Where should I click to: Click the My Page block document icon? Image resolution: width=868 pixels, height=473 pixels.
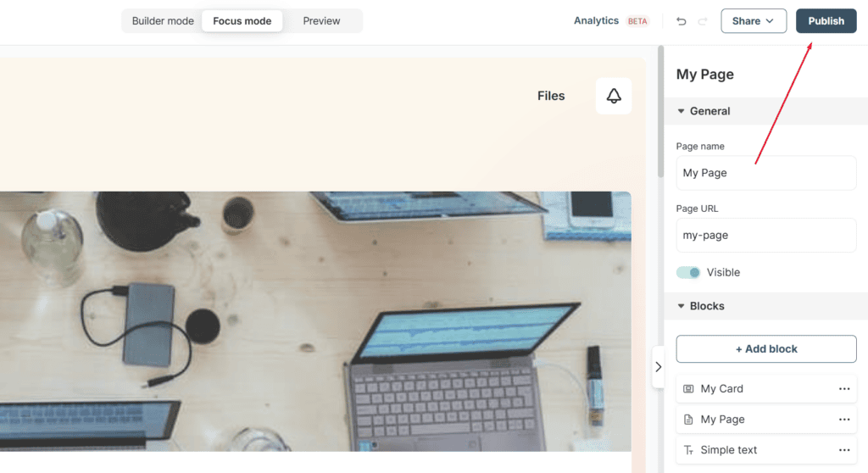pyautogui.click(x=688, y=420)
